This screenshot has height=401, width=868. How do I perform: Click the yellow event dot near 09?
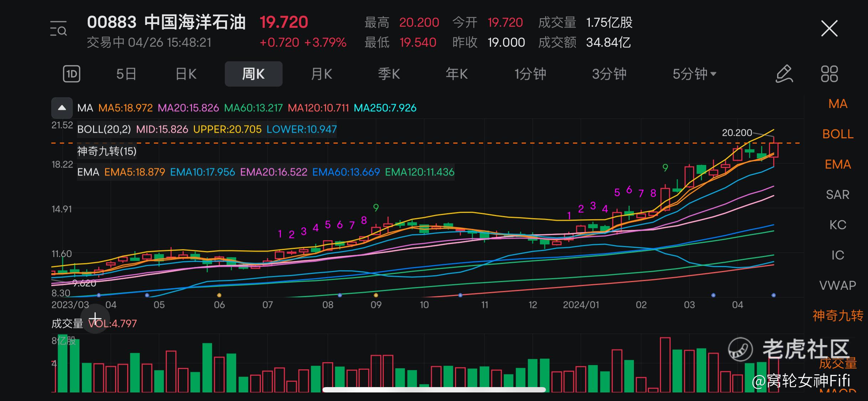[376, 295]
